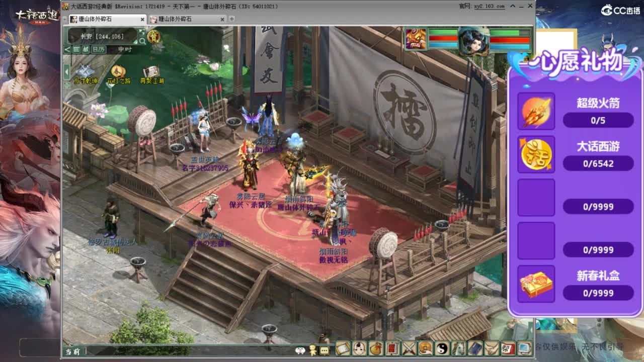Click the 0/6542 大话西游 progress counter
Image resolution: width=644 pixels, height=362 pixels.
(598, 163)
